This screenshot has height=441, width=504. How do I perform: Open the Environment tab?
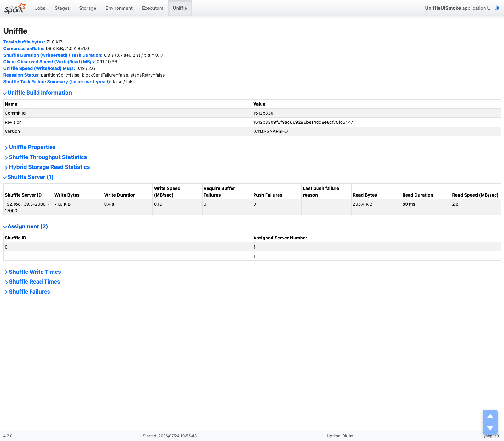point(119,8)
